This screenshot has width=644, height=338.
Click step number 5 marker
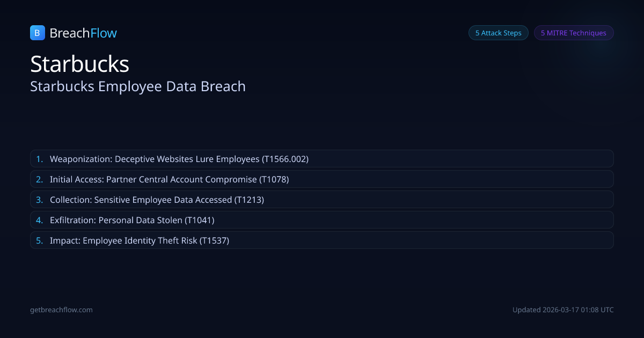(x=39, y=240)
